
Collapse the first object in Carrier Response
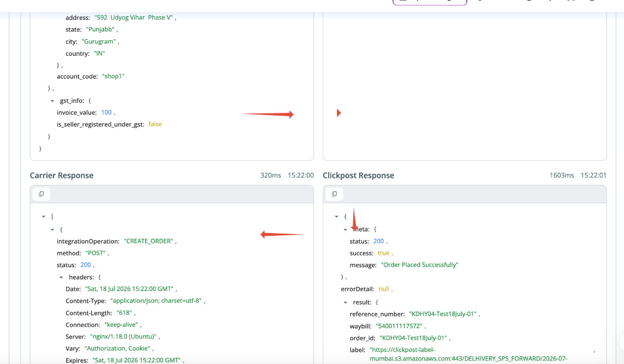[52, 229]
